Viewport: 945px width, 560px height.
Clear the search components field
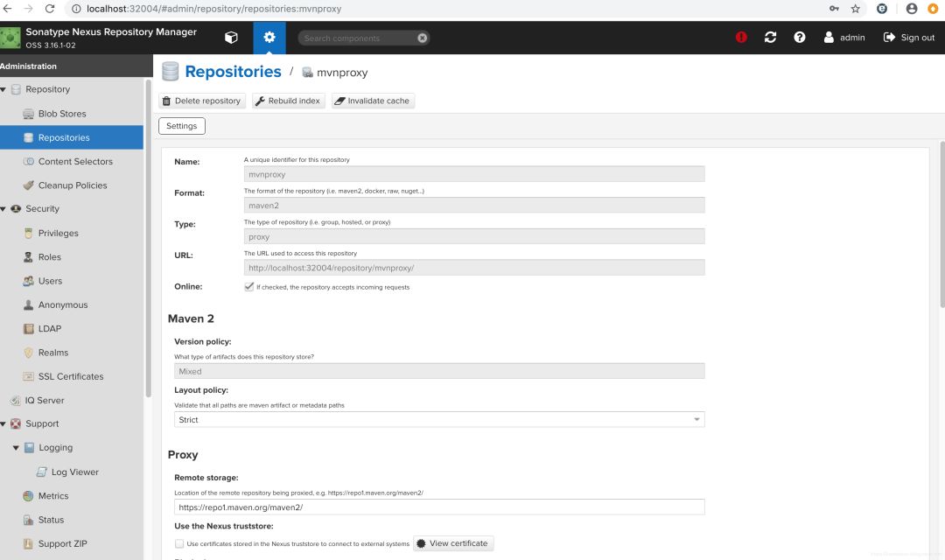click(423, 38)
